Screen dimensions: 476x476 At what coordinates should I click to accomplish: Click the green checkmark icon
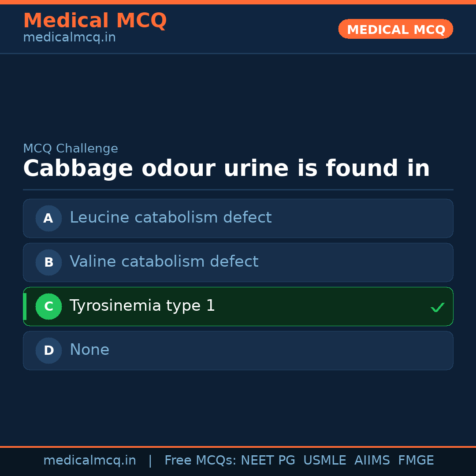point(437,307)
